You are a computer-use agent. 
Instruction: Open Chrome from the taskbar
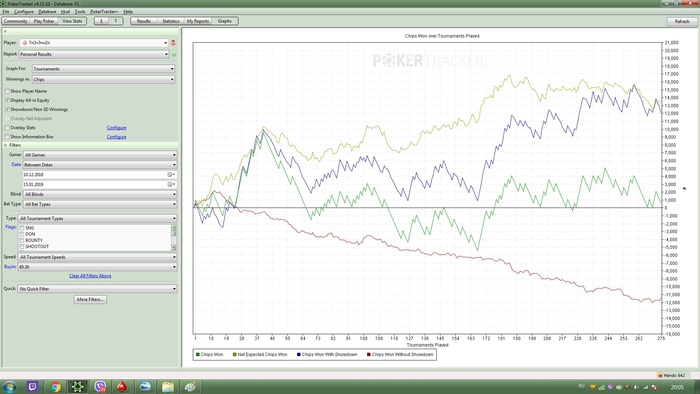click(55, 386)
